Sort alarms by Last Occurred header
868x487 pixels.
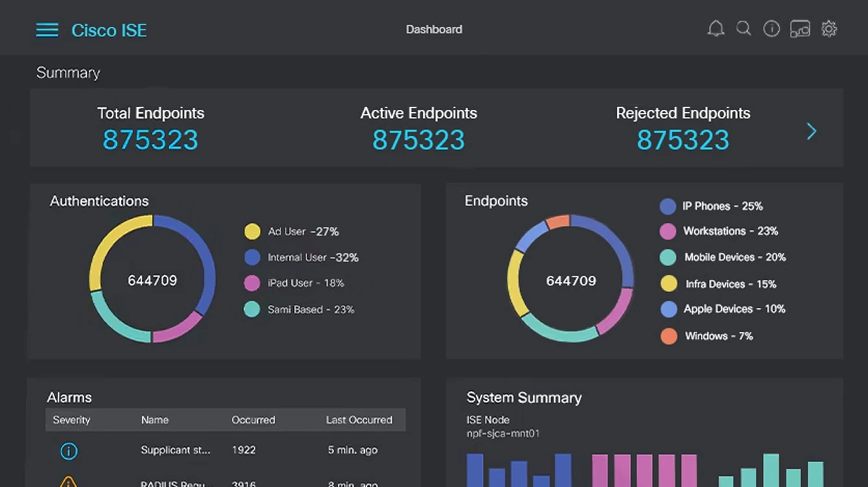pyautogui.click(x=359, y=420)
